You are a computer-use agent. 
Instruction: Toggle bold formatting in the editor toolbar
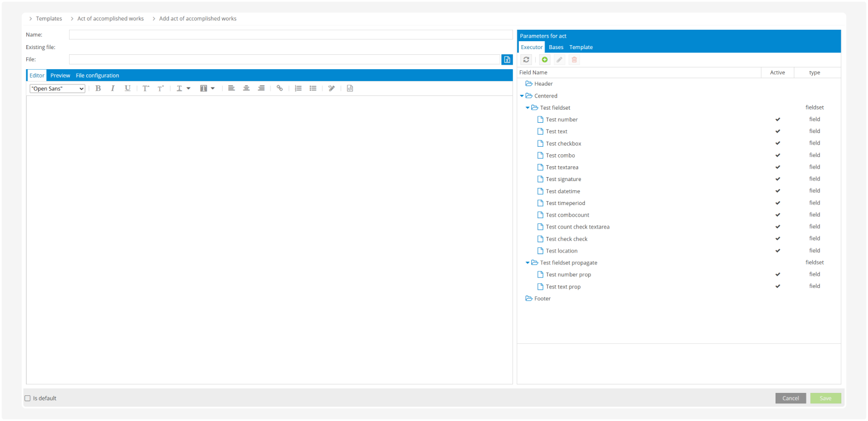(x=98, y=89)
